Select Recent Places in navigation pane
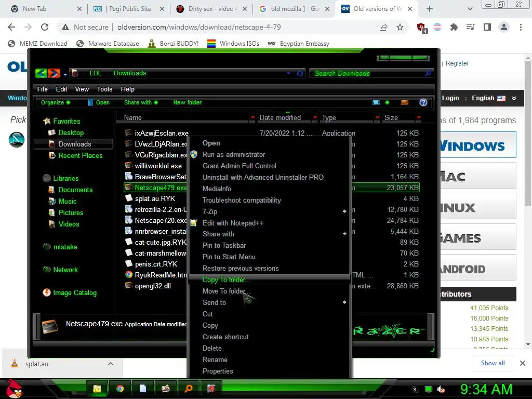532x399 pixels. [80, 155]
